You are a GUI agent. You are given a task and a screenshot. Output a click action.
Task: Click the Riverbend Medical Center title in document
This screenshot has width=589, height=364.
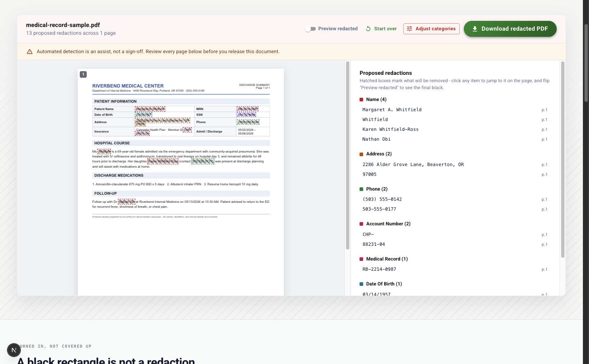pos(128,86)
